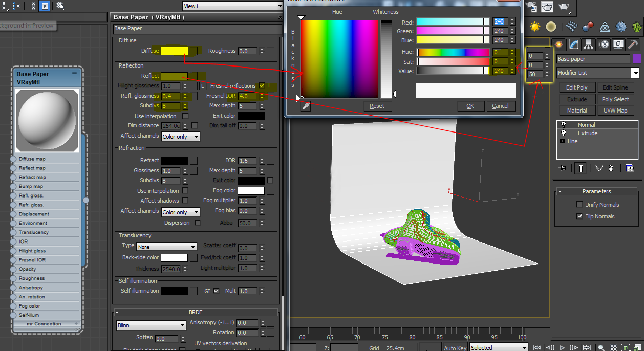
Task: Toggle the Extrude modifier lightbulb
Action: (x=564, y=133)
